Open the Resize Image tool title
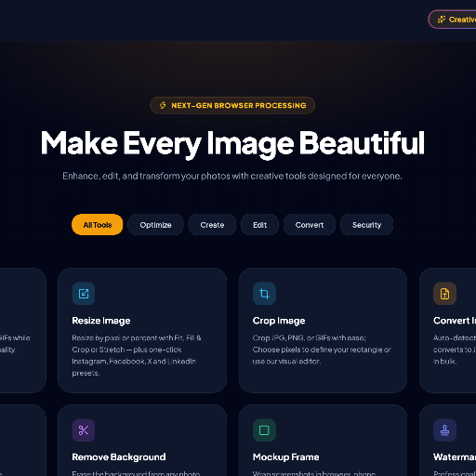Image resolution: width=476 pixels, height=476 pixels. 101,321
